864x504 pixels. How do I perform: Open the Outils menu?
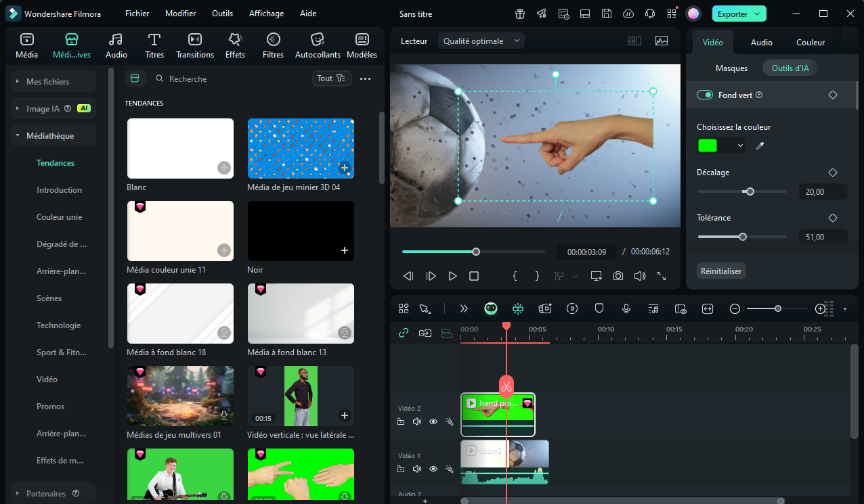[222, 14]
